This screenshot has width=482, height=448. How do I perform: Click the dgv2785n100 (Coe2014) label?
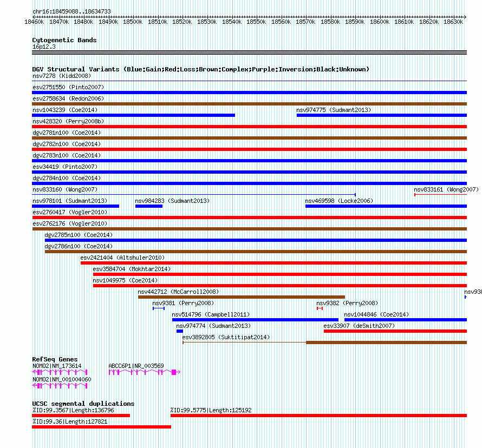79,235
